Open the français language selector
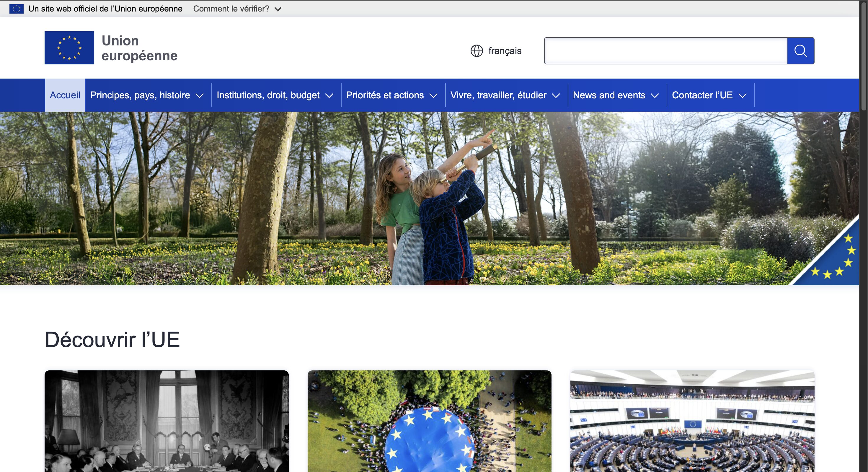The height and width of the screenshot is (472, 868). tap(505, 51)
